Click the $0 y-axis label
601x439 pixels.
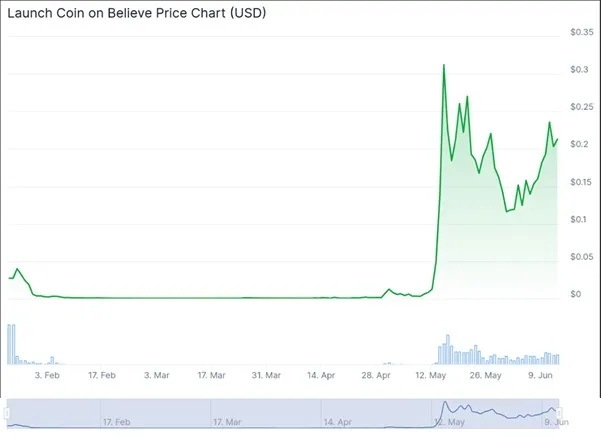pos(576,295)
